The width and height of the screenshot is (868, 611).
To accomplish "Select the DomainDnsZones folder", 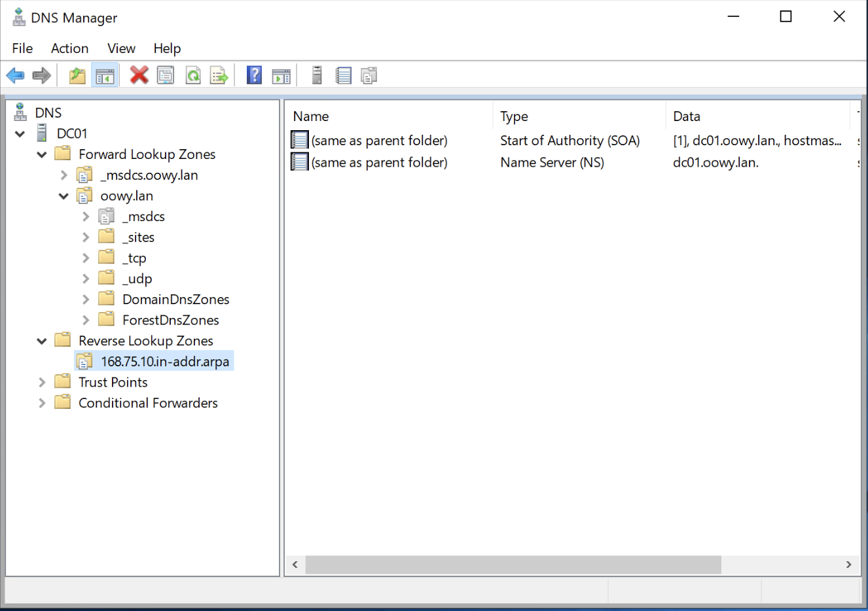I will (x=175, y=300).
